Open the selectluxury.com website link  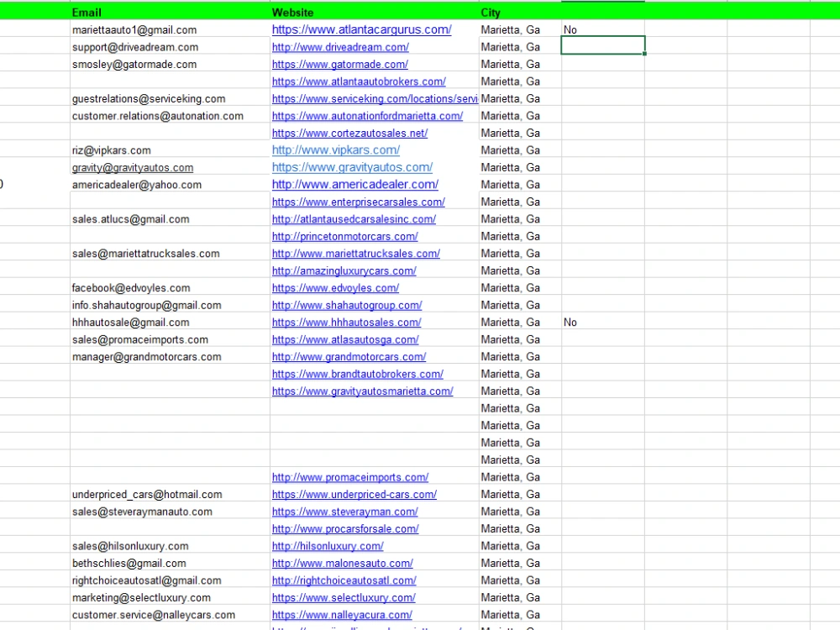(x=344, y=597)
